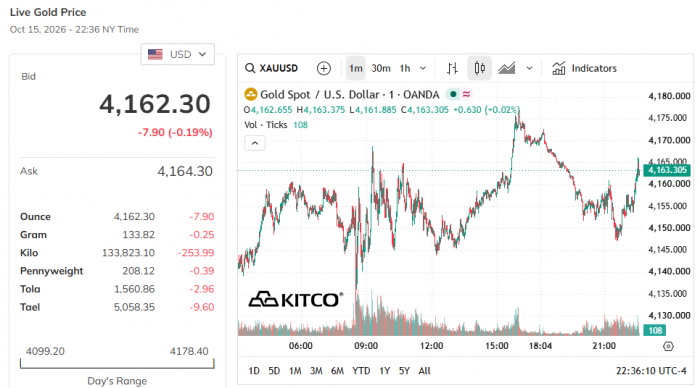Set chart range to YTD

click(361, 371)
